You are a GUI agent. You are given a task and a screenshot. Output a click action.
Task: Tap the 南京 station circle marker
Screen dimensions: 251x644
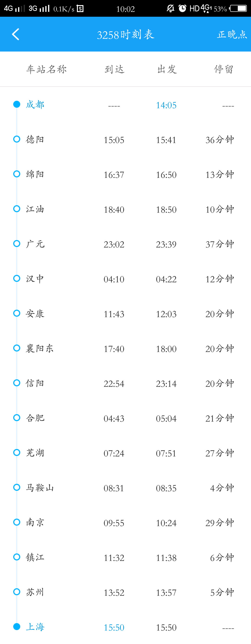click(17, 522)
